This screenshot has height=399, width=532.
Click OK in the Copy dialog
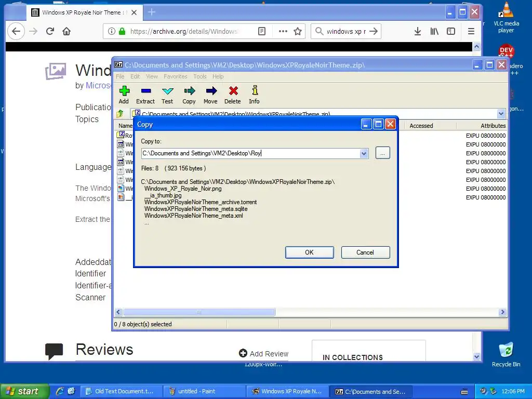(310, 252)
